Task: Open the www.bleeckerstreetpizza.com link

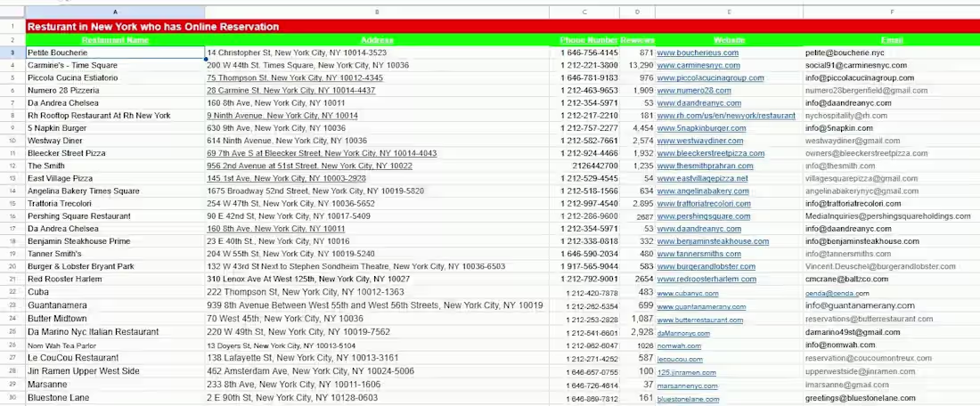Action: (711, 153)
